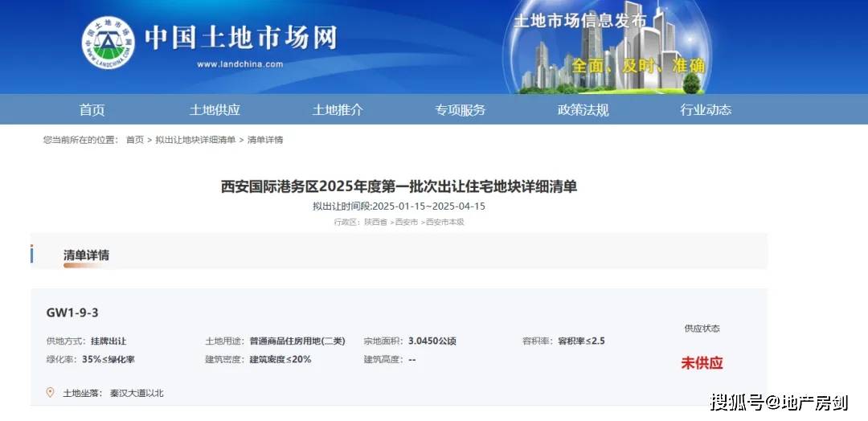Image resolution: width=868 pixels, height=421 pixels.
Task: Click the location pin icon beside 土地坐落
Action: [51, 392]
